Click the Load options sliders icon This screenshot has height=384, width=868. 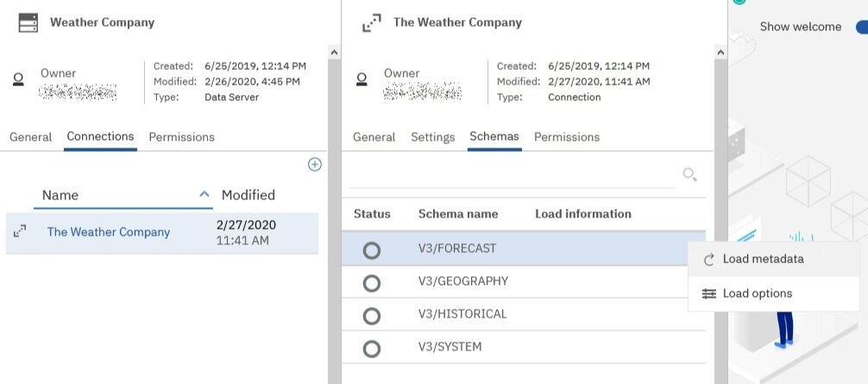pos(708,294)
